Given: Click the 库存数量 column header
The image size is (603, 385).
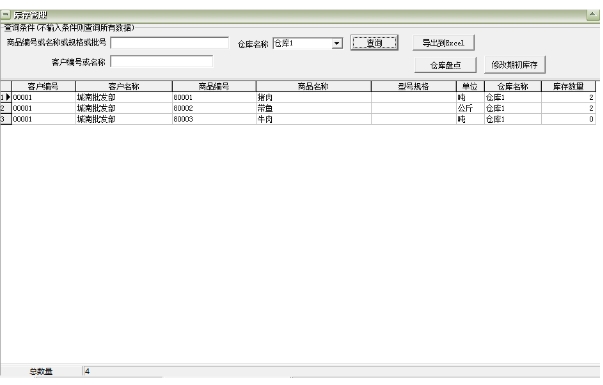Looking at the screenshot, I should (x=568, y=86).
